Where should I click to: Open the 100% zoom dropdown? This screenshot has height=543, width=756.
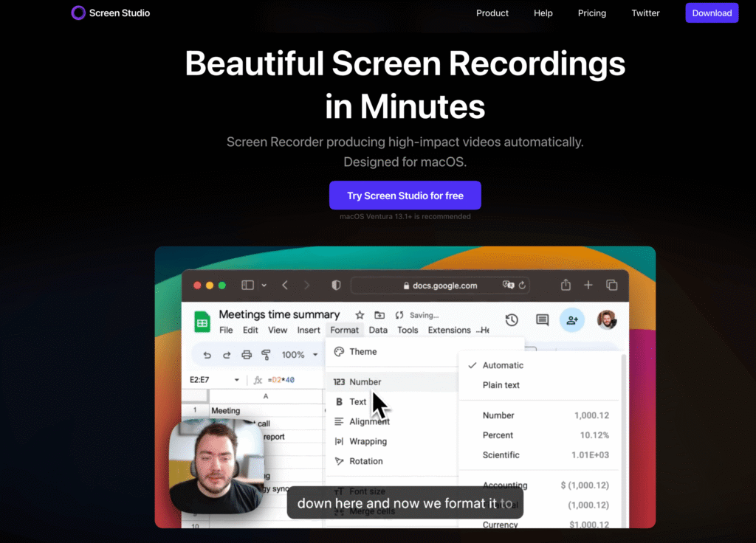pos(300,355)
